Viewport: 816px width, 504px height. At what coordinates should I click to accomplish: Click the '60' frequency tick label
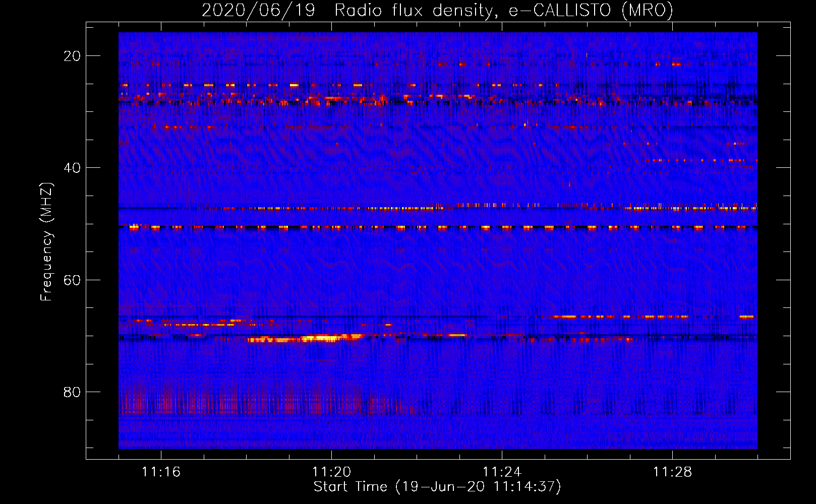coord(72,280)
